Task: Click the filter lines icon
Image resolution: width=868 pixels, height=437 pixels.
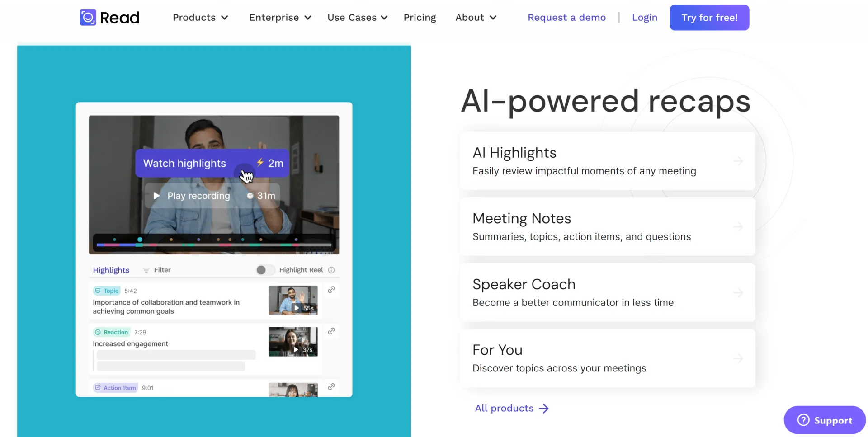Action: [x=146, y=270]
